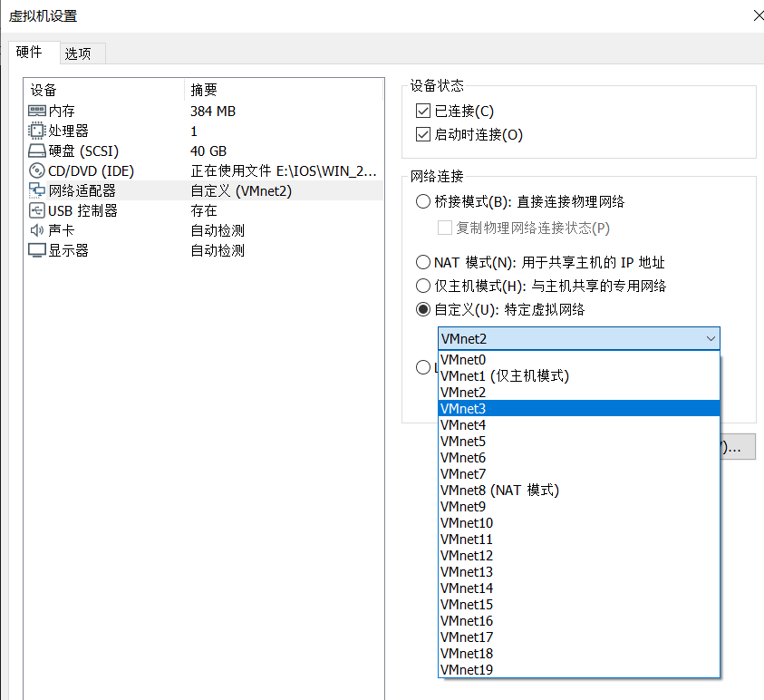This screenshot has width=764, height=700.
Task: Click the 设备 column header
Action: (x=104, y=90)
